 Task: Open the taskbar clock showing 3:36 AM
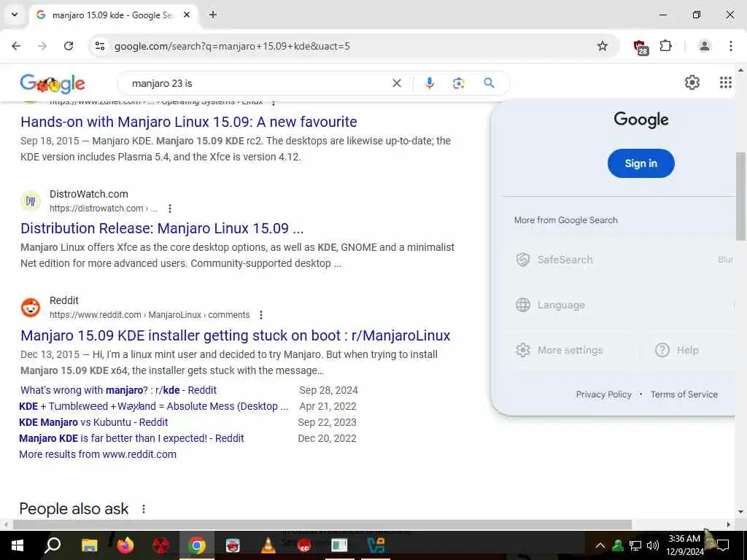coord(684,545)
